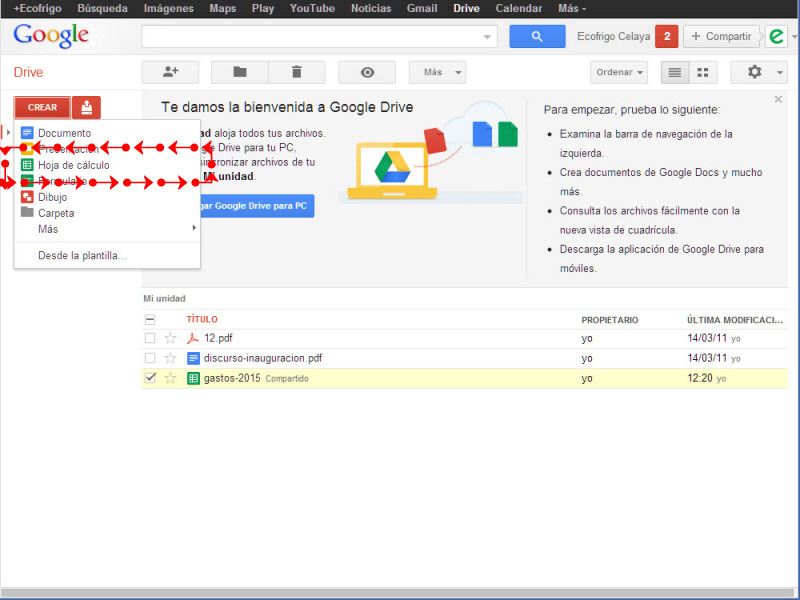
Task: Open discurso-inauguracion.pdf file
Action: coord(263,358)
